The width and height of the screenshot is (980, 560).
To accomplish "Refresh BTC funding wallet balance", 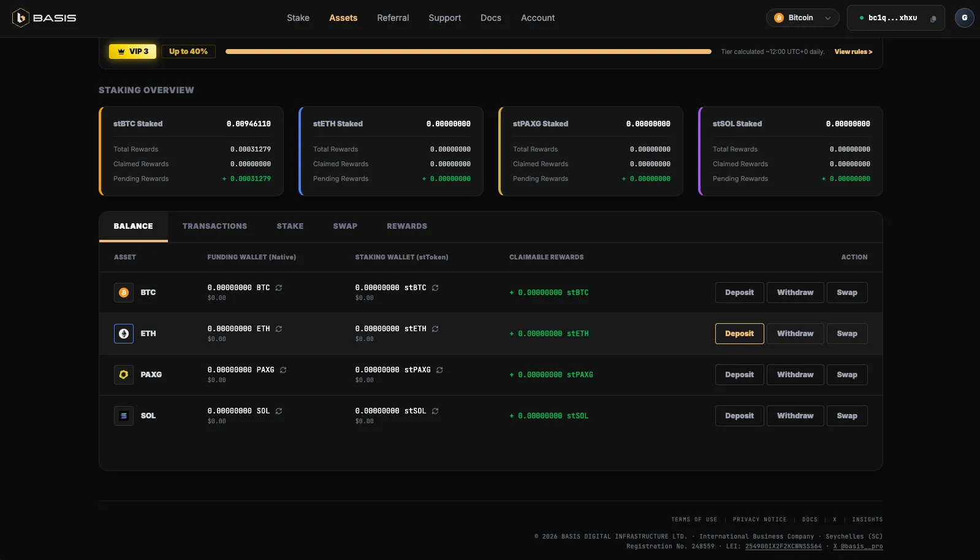I will 279,288.
